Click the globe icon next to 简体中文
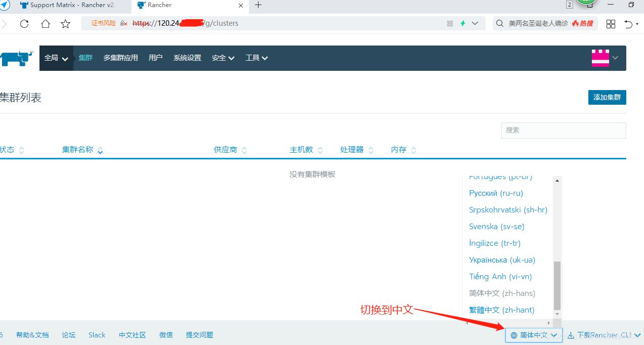 [513, 335]
